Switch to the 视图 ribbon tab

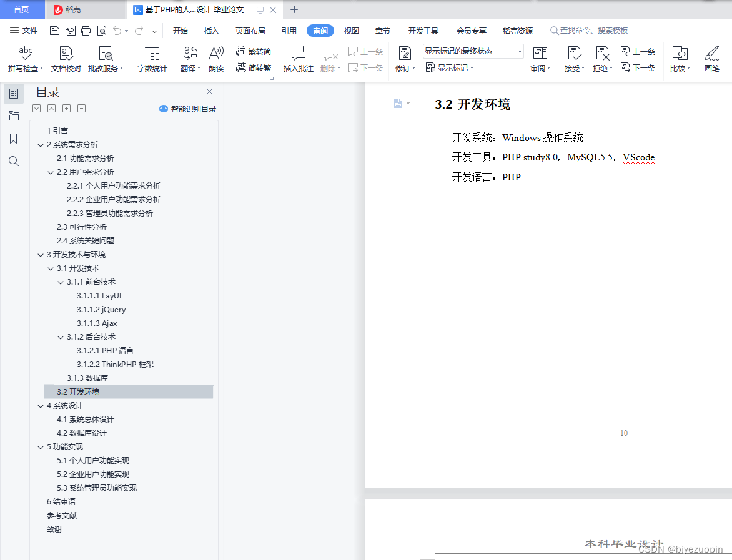351,29
